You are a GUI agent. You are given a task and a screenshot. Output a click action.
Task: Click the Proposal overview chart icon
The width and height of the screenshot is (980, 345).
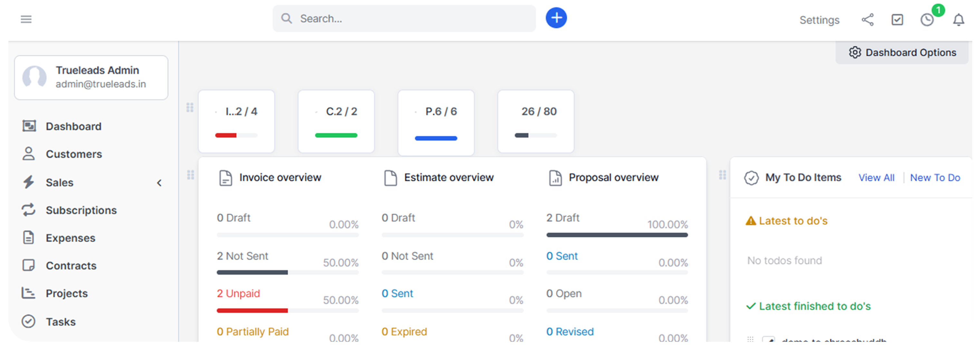click(555, 178)
